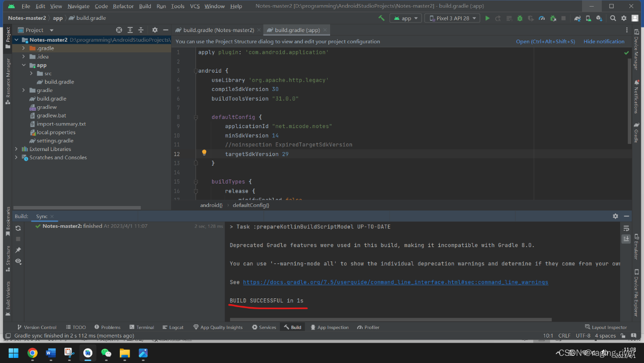
Task: Open the Terminal tool tab
Action: coord(142,327)
